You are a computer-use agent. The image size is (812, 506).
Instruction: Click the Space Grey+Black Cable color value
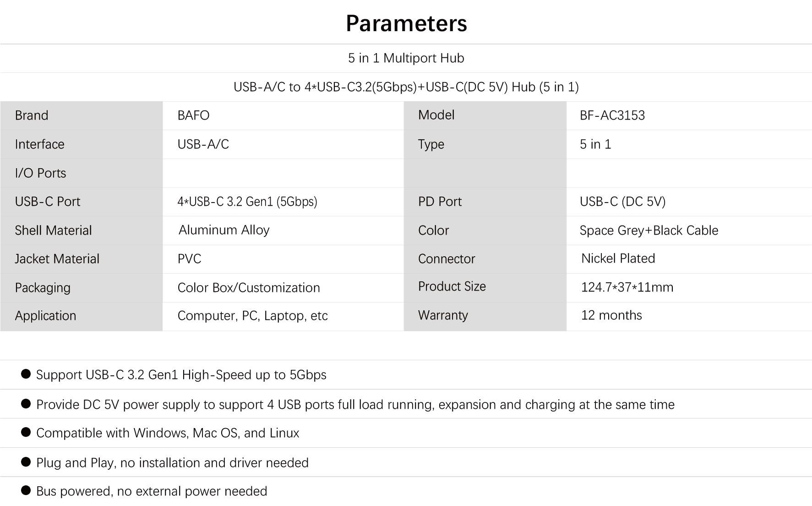pyautogui.click(x=649, y=231)
